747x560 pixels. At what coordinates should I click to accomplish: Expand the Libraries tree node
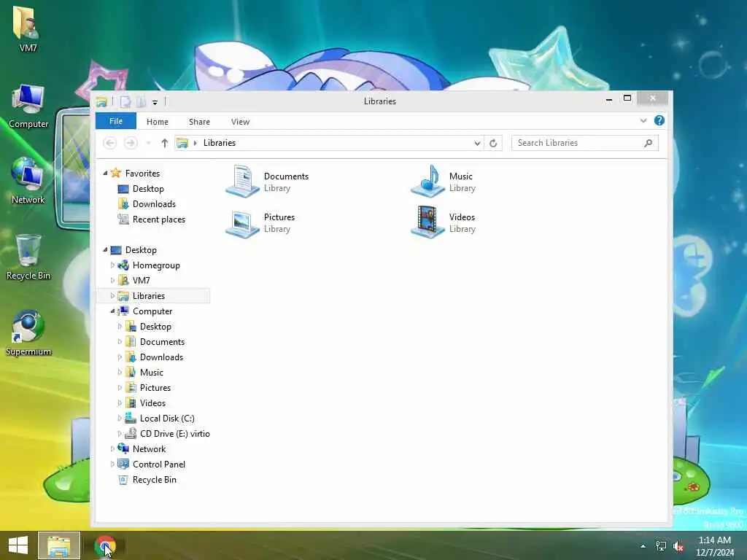112,296
